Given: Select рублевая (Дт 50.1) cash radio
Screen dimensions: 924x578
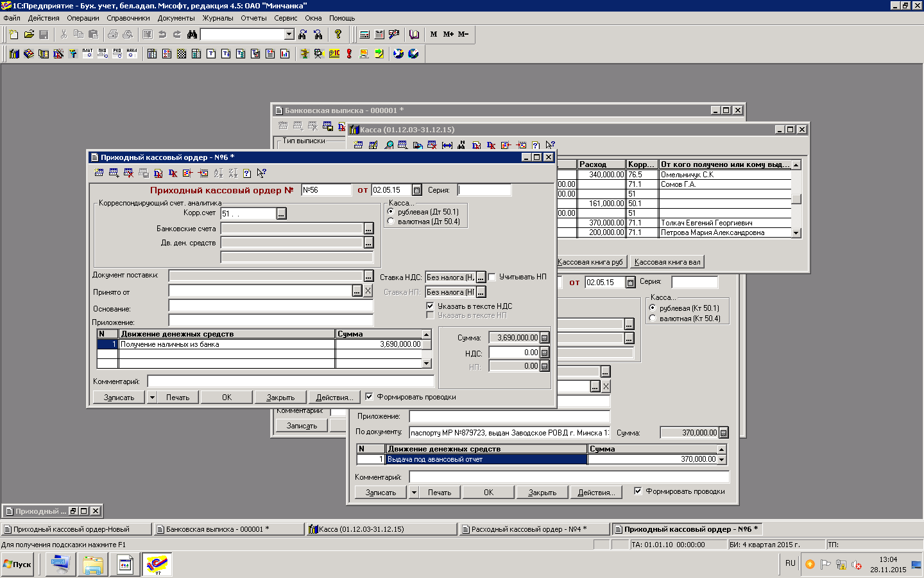Looking at the screenshot, I should [391, 211].
